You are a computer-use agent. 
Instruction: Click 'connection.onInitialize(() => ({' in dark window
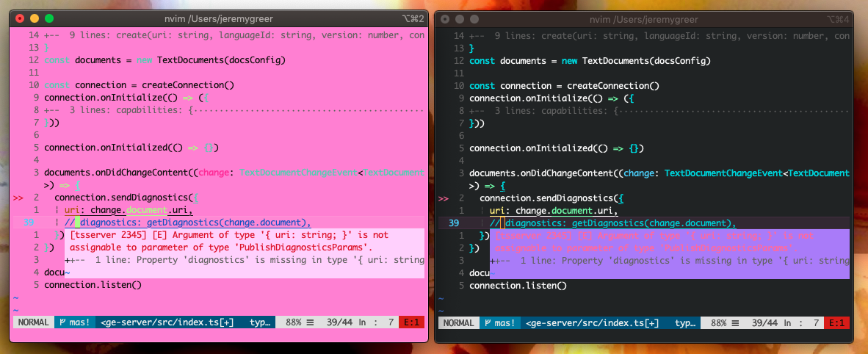551,98
